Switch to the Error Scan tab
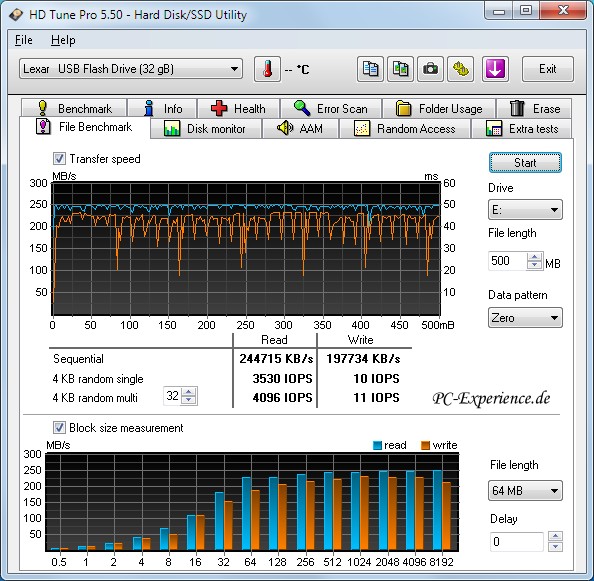594x581 pixels. (331, 109)
